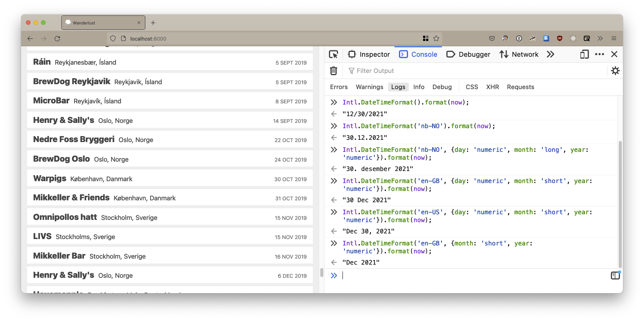Toggle the XHR filter

(493, 87)
